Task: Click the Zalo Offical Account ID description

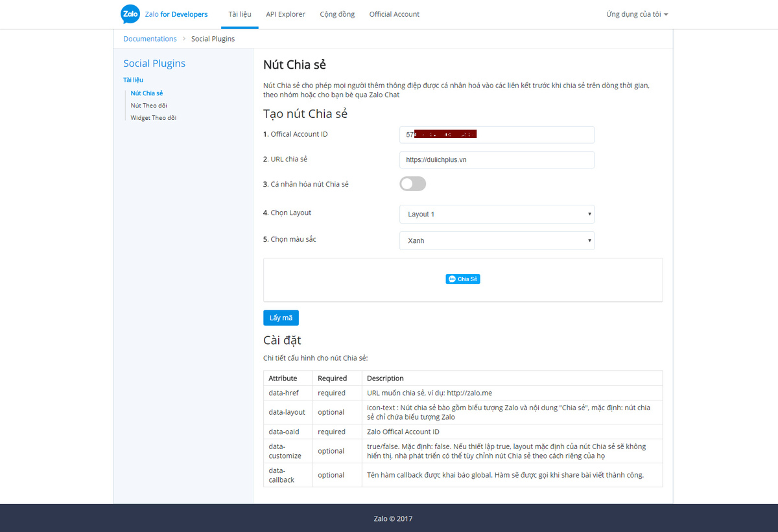Action: point(403,432)
